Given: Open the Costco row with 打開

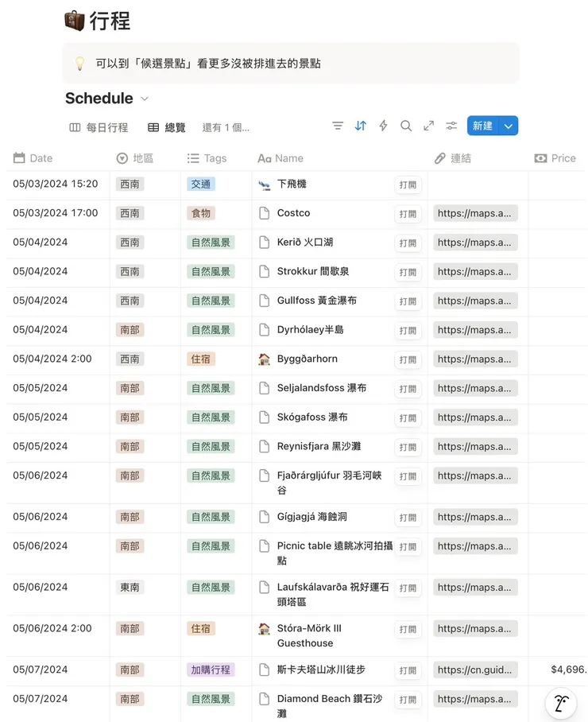Looking at the screenshot, I should coord(408,214).
